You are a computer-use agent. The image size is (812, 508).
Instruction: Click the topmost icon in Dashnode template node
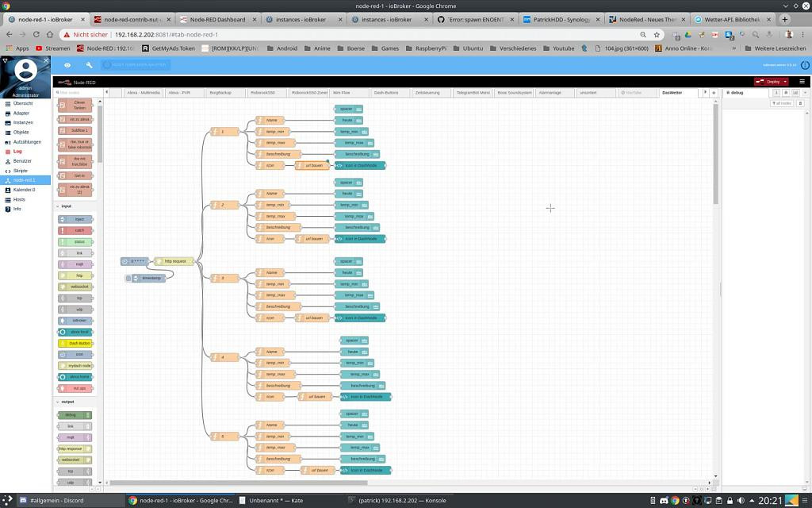pos(360,165)
